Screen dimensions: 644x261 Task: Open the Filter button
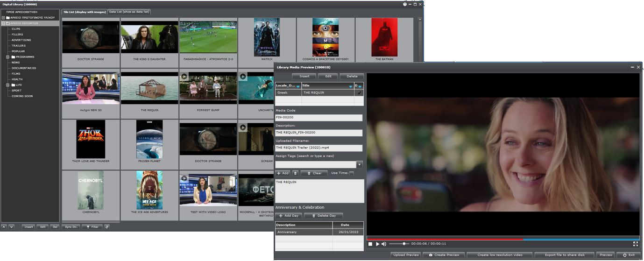[92, 227]
